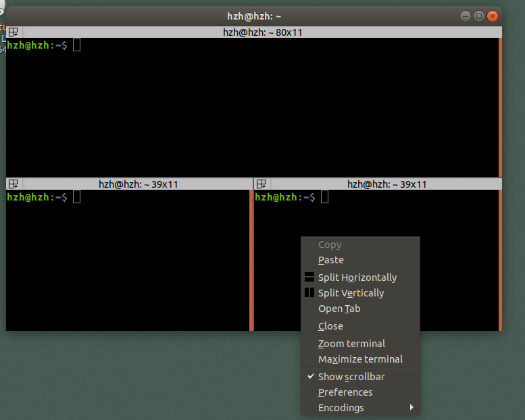525x420 pixels.
Task: Open grouping menu icon of bottom-right 39x11 terminal
Action: click(261, 184)
